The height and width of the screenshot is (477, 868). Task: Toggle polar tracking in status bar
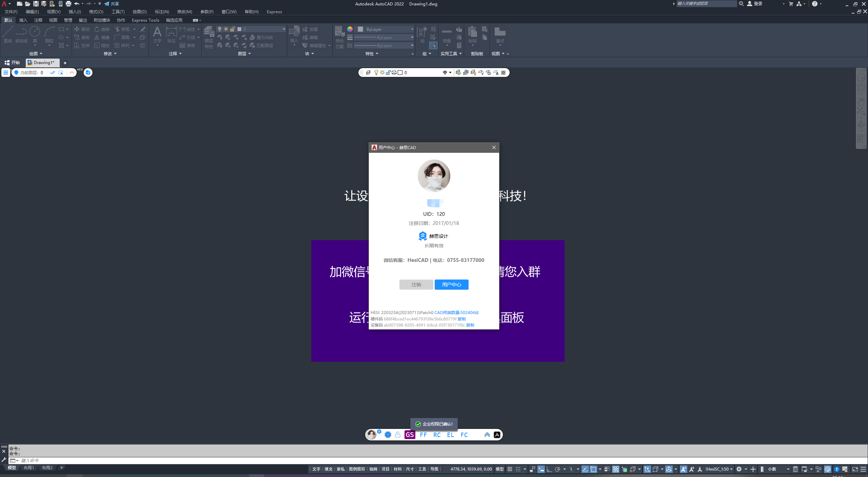coord(557,469)
